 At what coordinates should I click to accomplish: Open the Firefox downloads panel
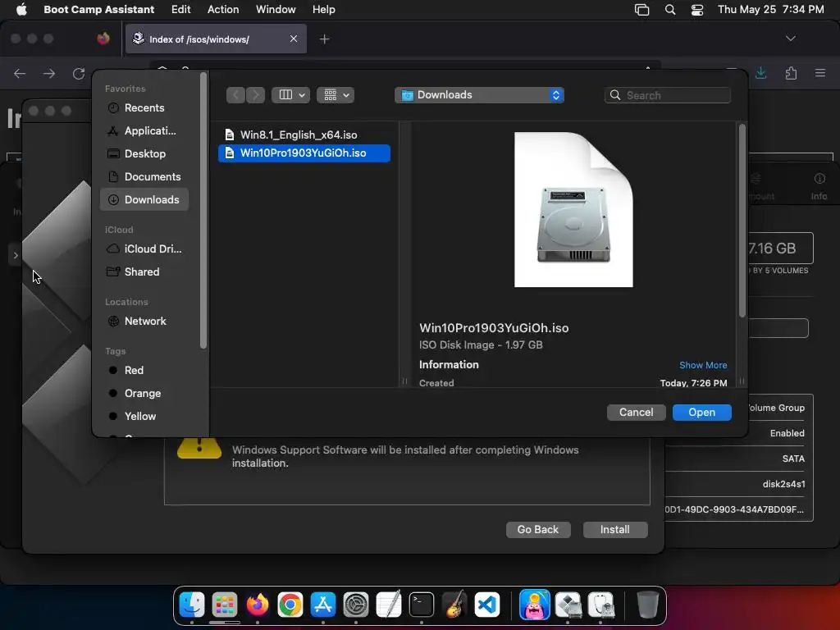pyautogui.click(x=760, y=73)
